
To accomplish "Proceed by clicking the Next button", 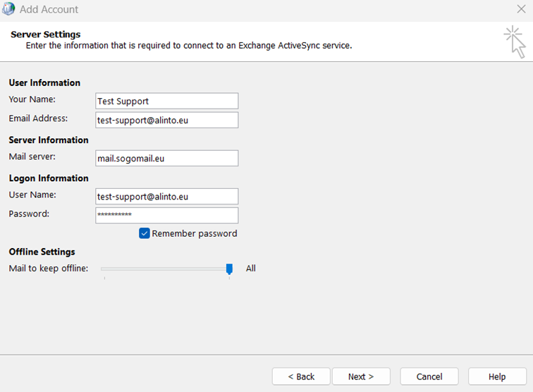I will coord(361,376).
